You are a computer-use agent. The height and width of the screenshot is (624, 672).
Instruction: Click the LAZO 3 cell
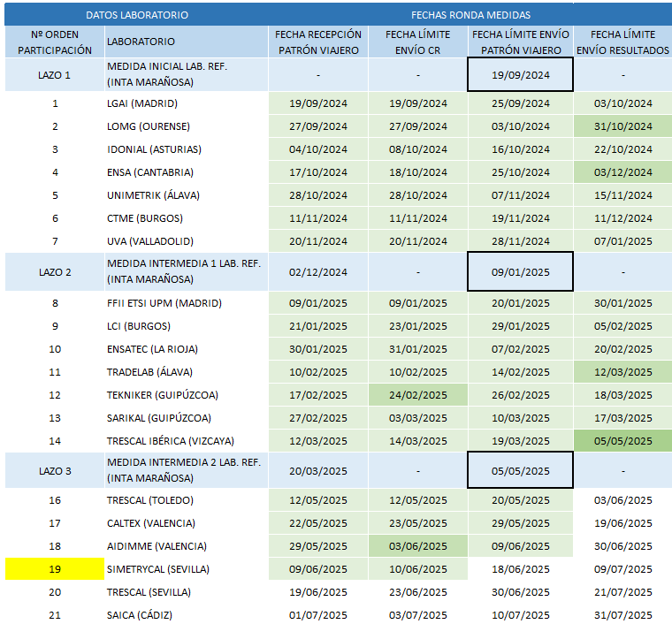[x=55, y=471]
